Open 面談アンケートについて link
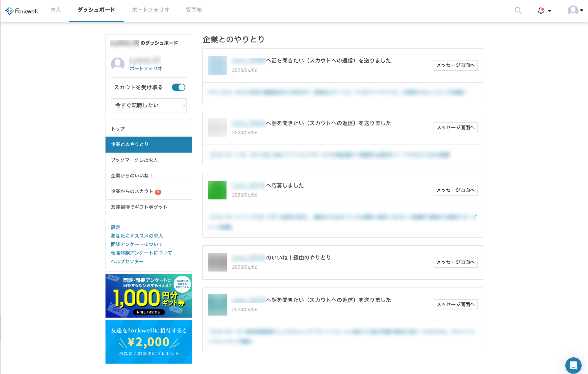Viewport: 588px width, 374px height. coord(136,244)
